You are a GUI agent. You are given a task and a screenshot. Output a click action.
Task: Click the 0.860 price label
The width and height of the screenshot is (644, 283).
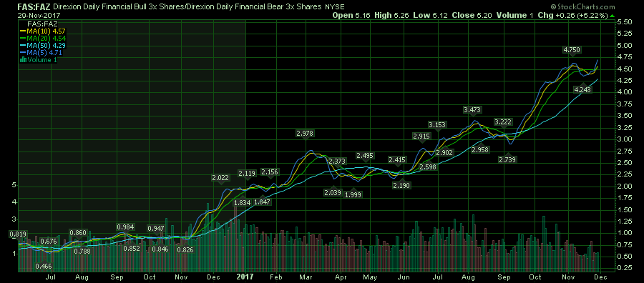pyautogui.click(x=78, y=233)
